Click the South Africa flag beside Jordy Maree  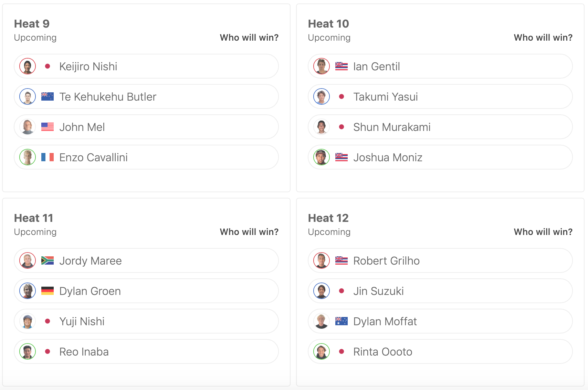(x=48, y=260)
